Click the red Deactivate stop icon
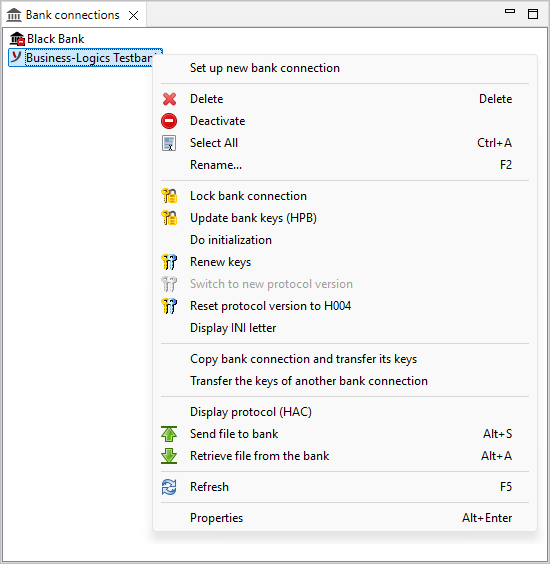This screenshot has width=550, height=564. click(x=169, y=121)
